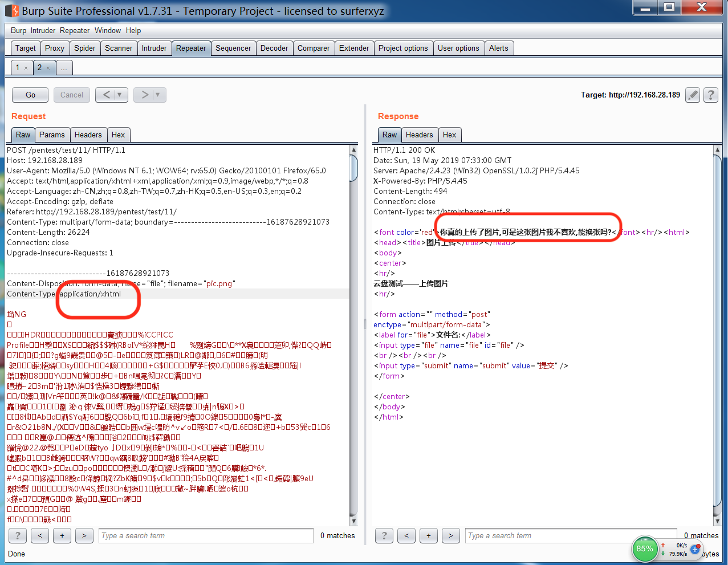Select the Headers tab in Request
This screenshot has height=565, width=728.
(x=88, y=135)
